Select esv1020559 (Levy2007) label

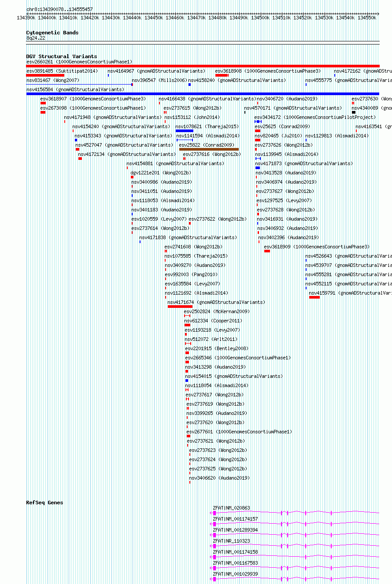[x=159, y=219]
